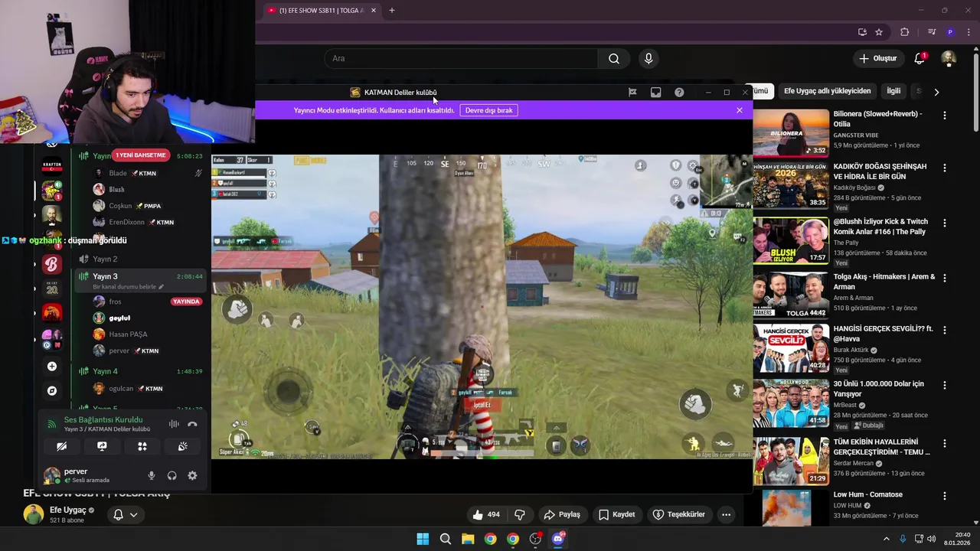This screenshot has width=980, height=551.
Task: Click the Kaydet save button
Action: 617,514
